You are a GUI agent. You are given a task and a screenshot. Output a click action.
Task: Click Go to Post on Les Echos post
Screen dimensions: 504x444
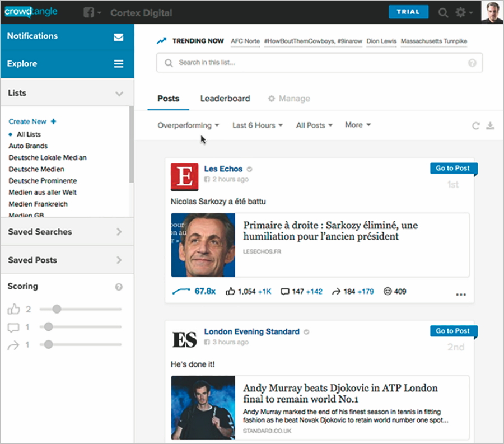452,169
